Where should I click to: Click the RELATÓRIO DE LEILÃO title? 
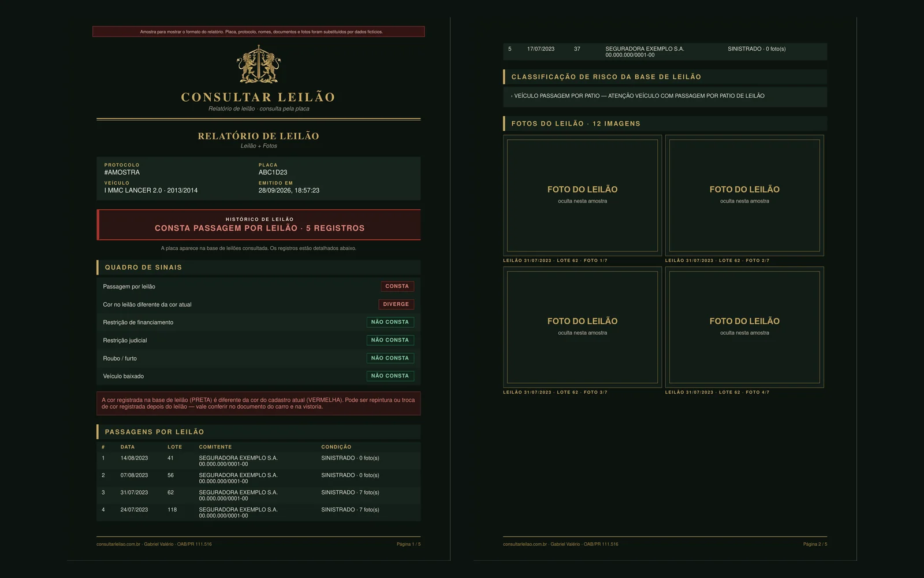259,136
